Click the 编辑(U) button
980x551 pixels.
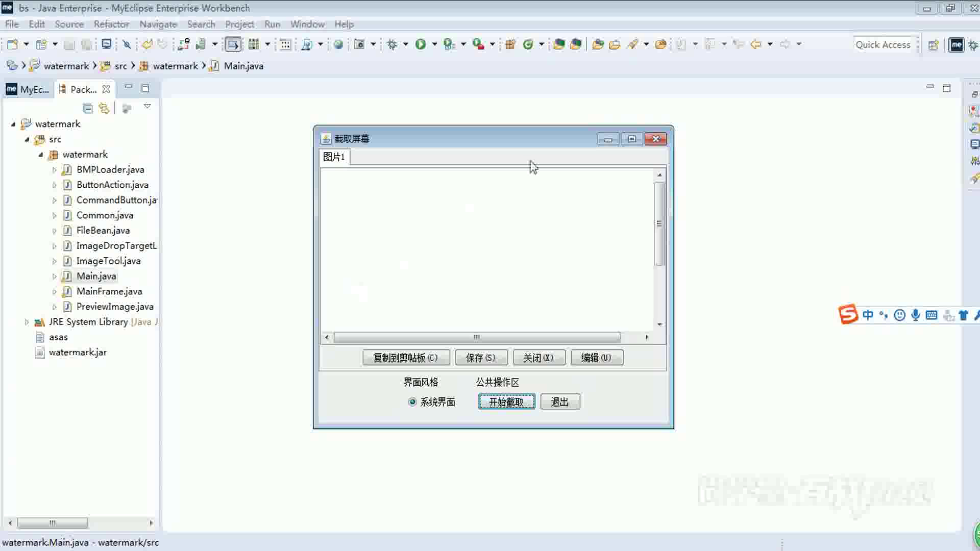click(596, 358)
